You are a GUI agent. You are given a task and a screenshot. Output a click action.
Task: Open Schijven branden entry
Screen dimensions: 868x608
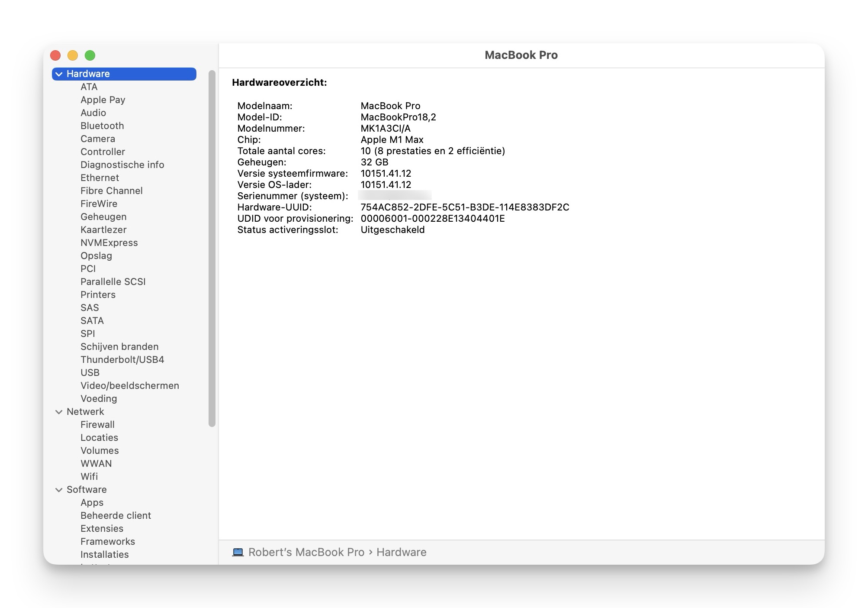click(119, 347)
